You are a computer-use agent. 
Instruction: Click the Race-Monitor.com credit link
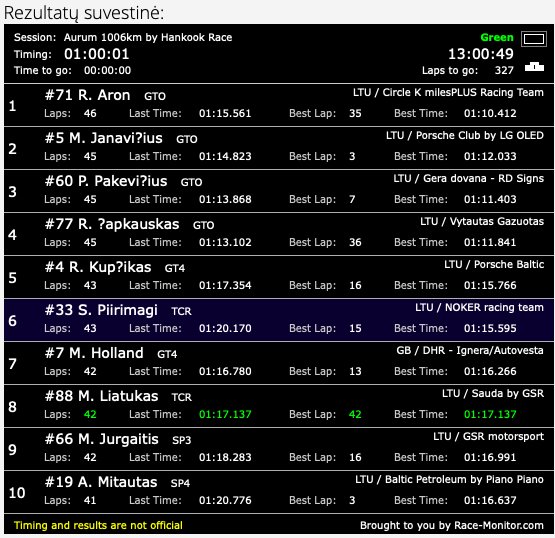point(452,525)
